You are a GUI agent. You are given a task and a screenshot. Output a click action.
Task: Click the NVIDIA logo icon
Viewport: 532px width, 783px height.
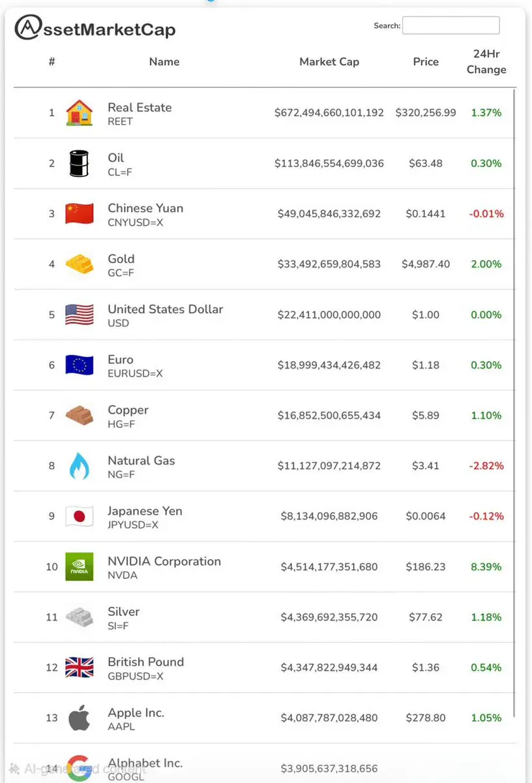tap(80, 566)
